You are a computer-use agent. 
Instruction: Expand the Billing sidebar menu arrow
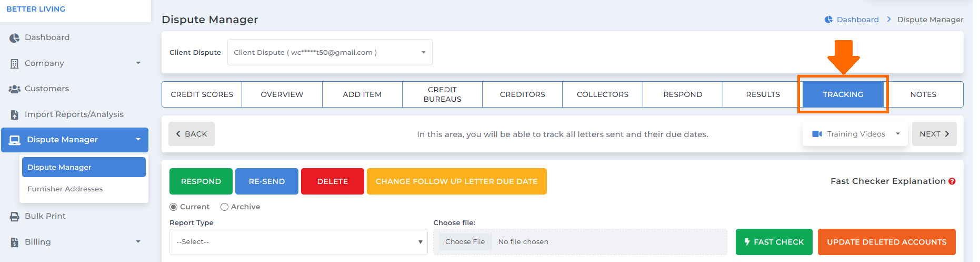pyautogui.click(x=138, y=242)
